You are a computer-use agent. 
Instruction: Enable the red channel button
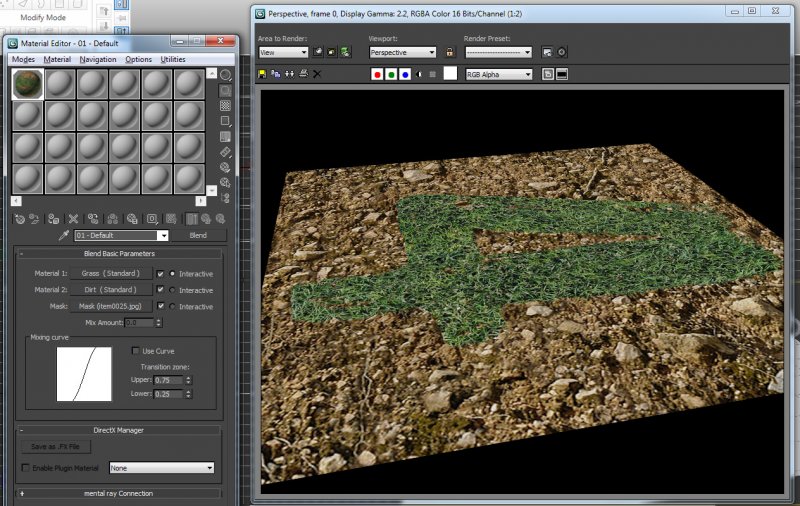pos(377,74)
